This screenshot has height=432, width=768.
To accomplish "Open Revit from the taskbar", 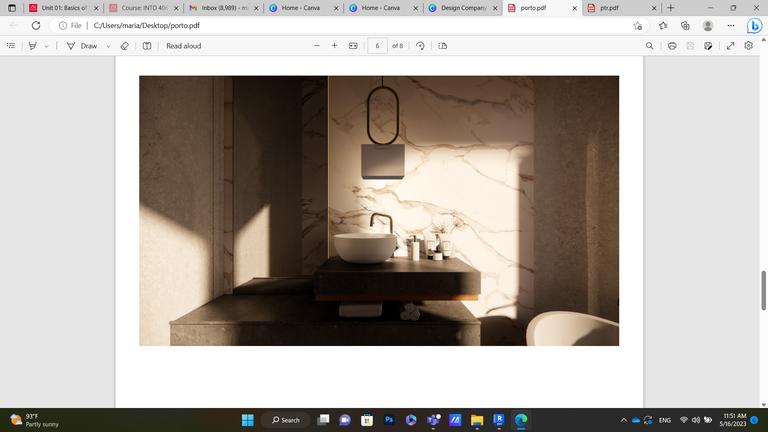I will [499, 420].
